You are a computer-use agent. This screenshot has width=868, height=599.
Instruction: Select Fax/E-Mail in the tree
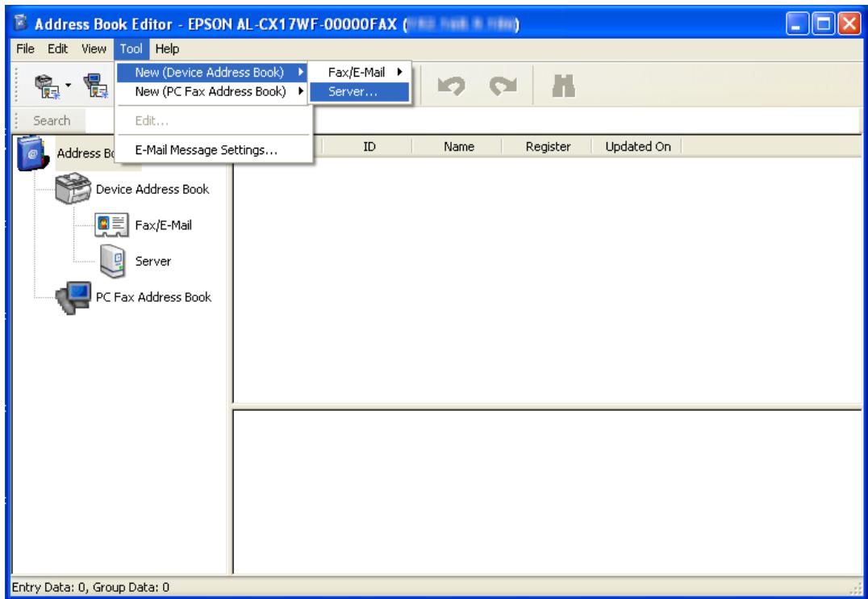163,225
